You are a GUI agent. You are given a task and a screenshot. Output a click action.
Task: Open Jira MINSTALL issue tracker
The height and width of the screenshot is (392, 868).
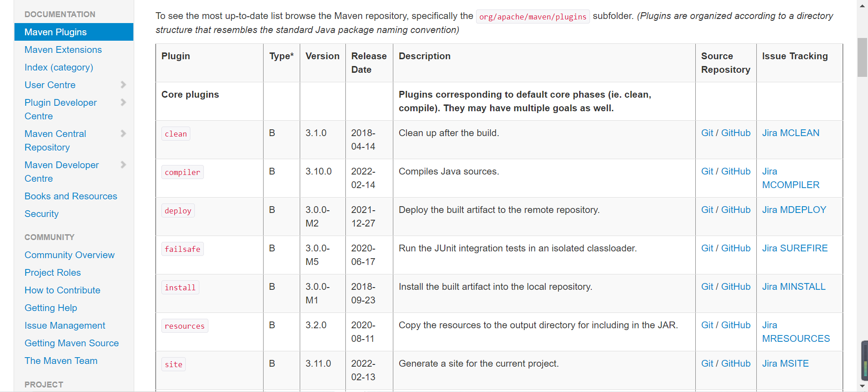(x=794, y=287)
